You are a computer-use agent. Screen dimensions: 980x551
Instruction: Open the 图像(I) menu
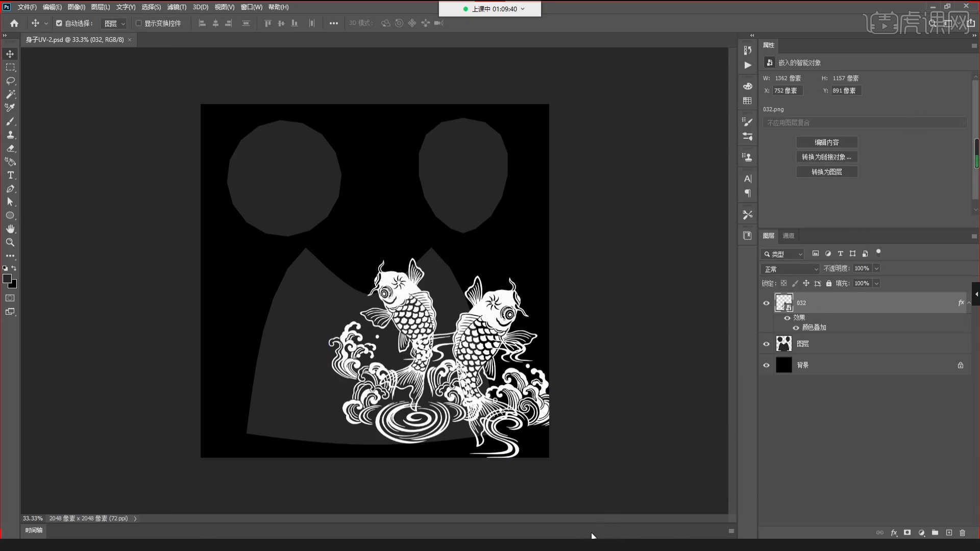(x=77, y=7)
